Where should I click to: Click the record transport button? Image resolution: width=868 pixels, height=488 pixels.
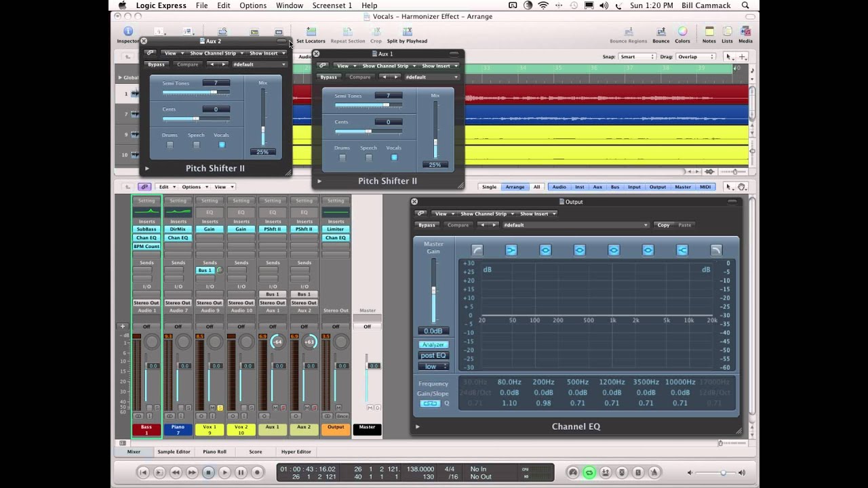[x=257, y=472]
